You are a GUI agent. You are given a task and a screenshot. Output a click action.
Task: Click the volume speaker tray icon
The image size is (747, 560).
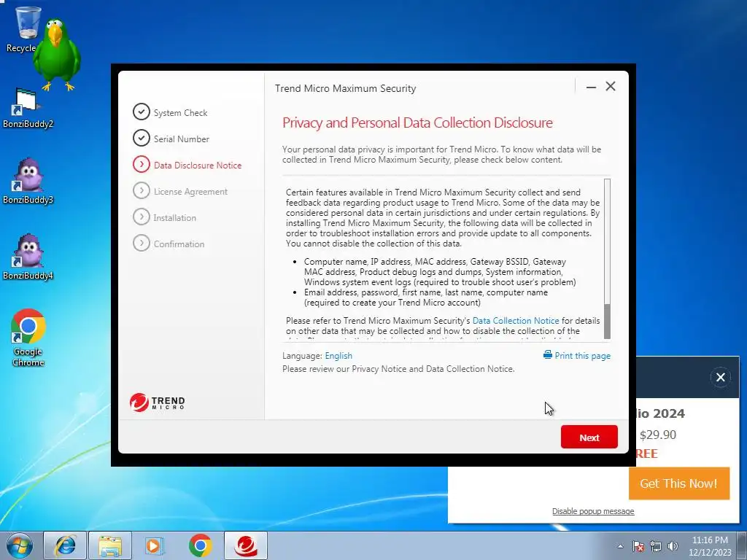[673, 546]
